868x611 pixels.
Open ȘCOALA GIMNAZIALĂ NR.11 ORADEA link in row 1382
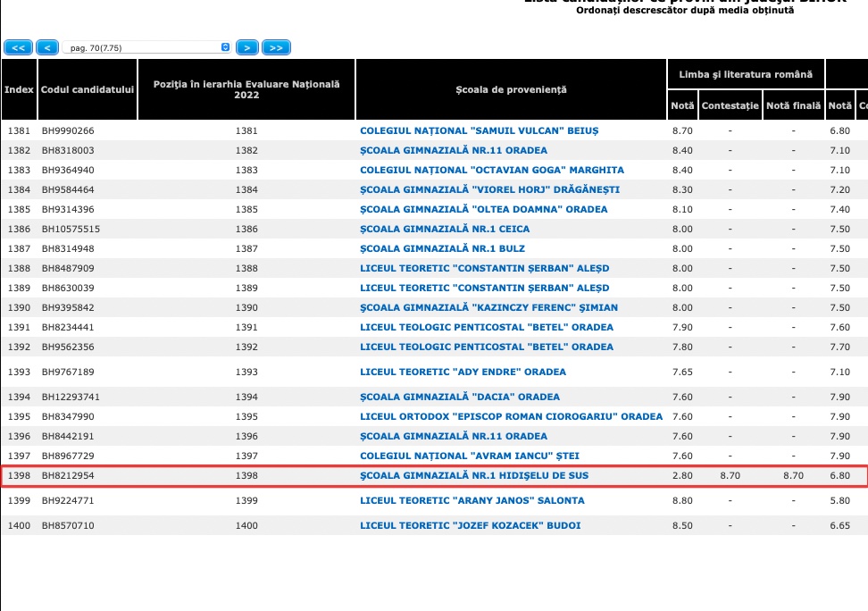point(454,150)
